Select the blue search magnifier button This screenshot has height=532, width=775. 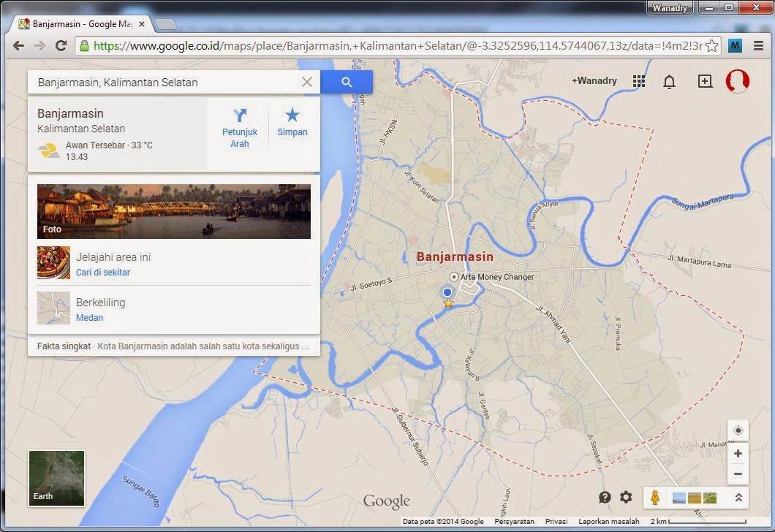[347, 82]
